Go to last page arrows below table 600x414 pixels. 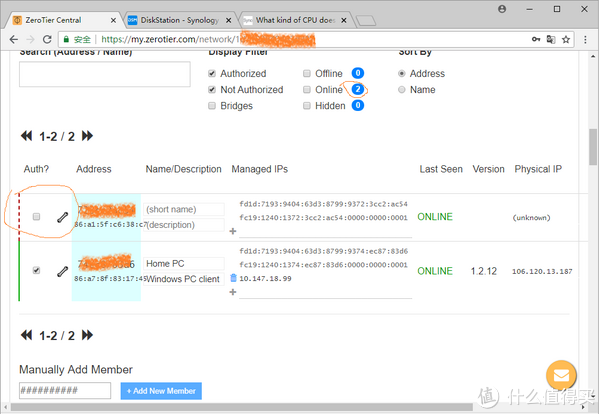click(87, 335)
